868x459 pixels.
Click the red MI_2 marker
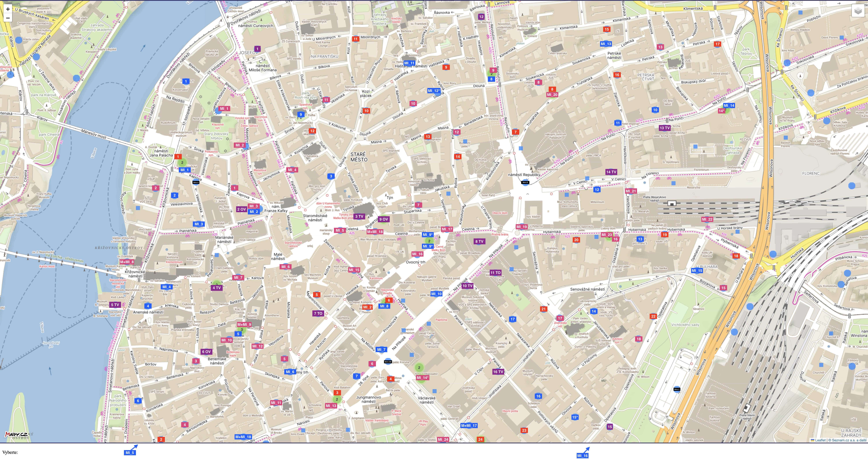pos(367,307)
